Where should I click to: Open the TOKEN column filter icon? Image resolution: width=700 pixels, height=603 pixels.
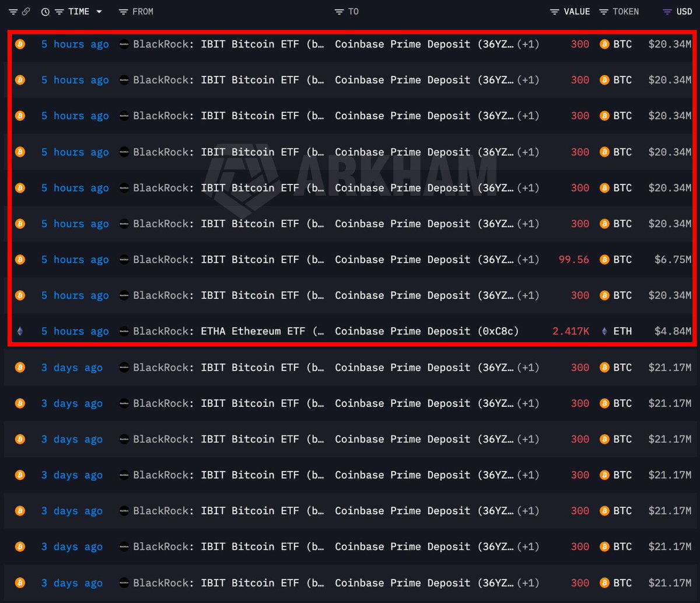[x=604, y=12]
